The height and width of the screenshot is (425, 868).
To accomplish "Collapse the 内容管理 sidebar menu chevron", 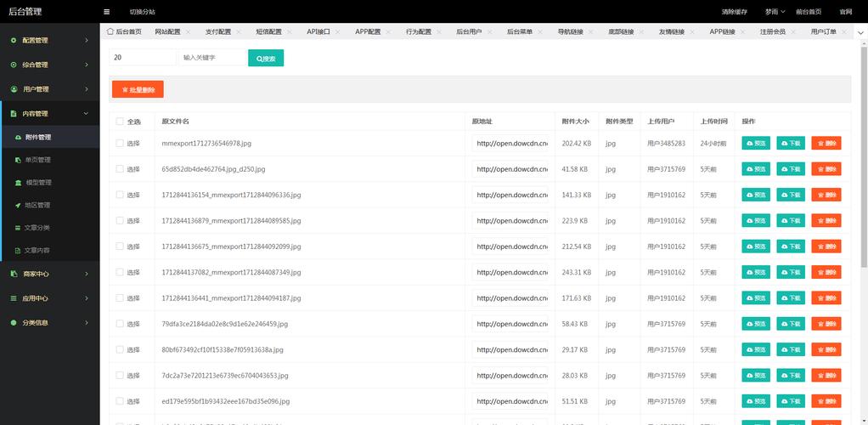I will pyautogui.click(x=86, y=114).
